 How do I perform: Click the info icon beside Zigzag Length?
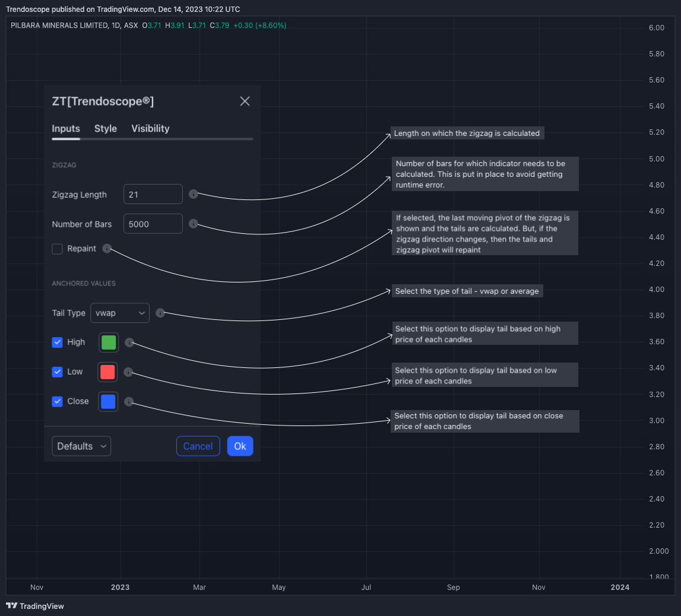(x=194, y=194)
